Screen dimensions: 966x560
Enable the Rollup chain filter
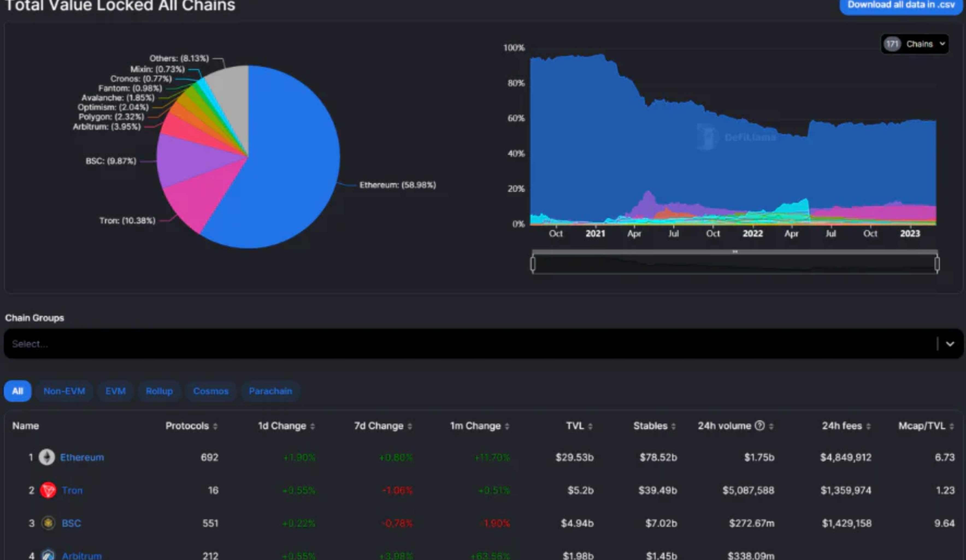(159, 391)
